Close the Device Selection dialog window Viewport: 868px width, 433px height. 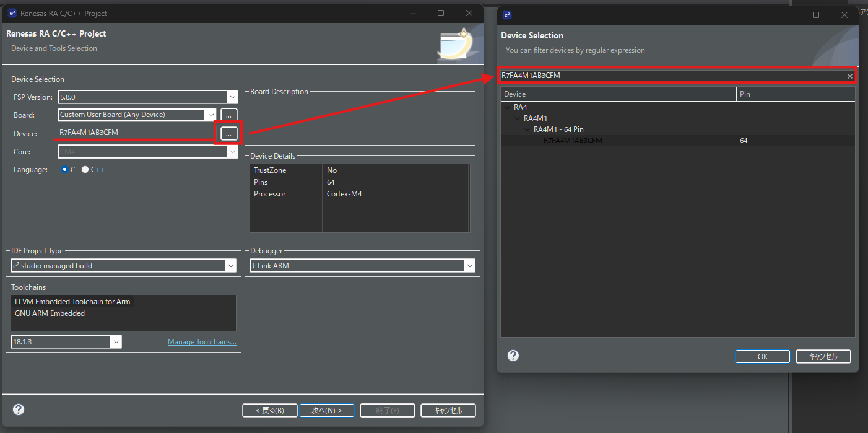(x=844, y=15)
